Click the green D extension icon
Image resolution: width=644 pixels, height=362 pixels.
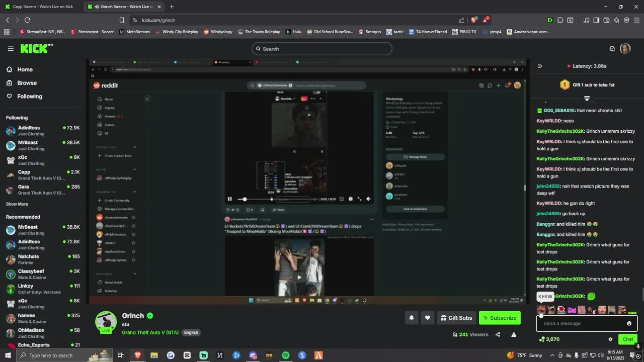pyautogui.click(x=549, y=20)
